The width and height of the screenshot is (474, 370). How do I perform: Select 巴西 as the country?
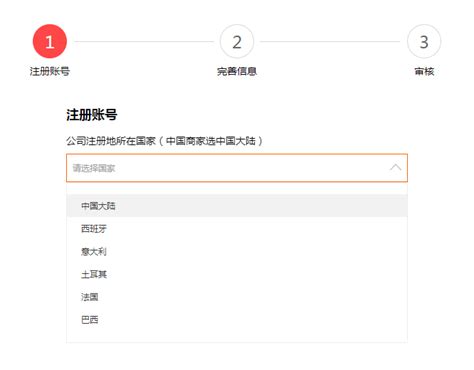point(237,320)
